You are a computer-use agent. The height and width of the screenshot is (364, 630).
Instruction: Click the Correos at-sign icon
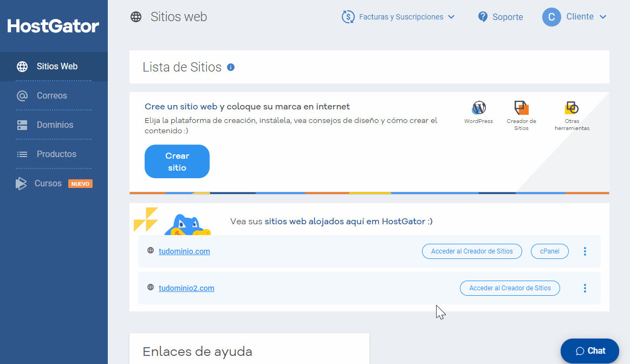22,96
